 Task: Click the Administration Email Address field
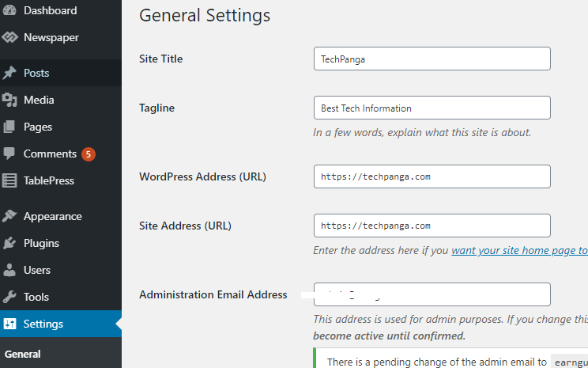coord(432,294)
